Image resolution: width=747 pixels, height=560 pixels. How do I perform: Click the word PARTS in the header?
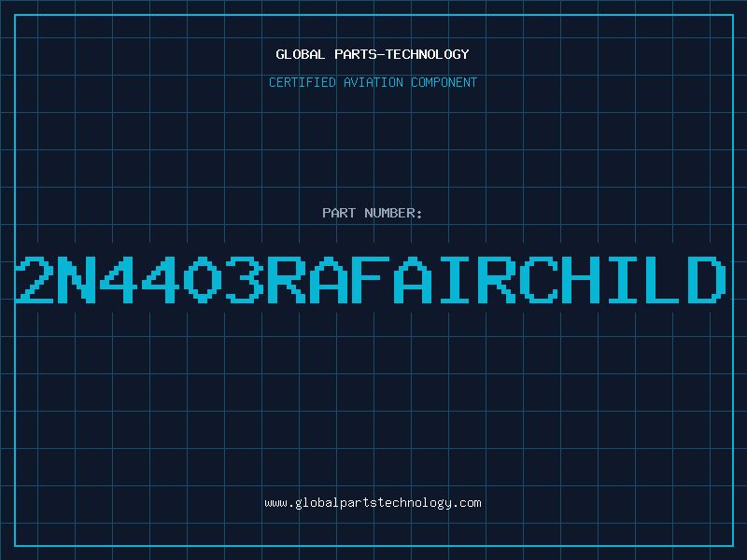tap(357, 54)
